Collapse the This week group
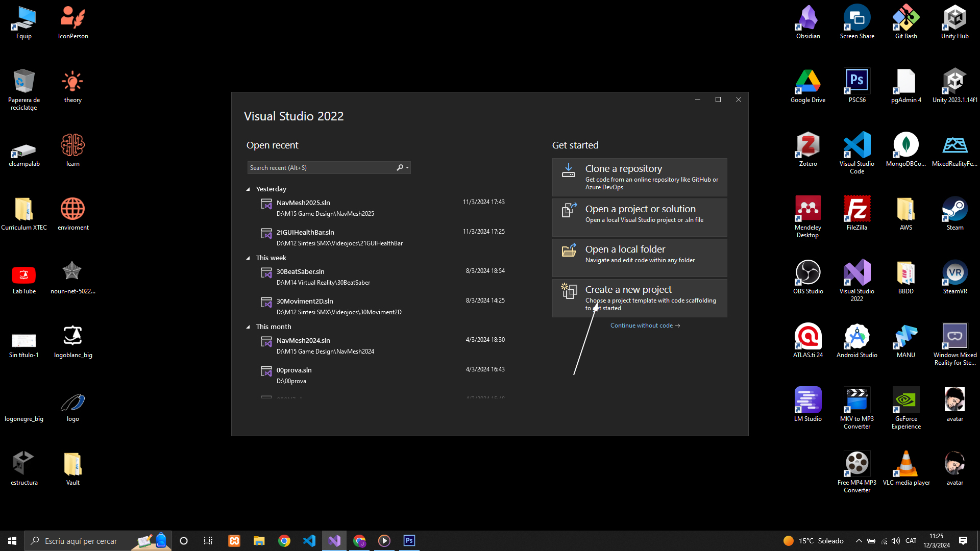This screenshot has width=980, height=551. (249, 258)
